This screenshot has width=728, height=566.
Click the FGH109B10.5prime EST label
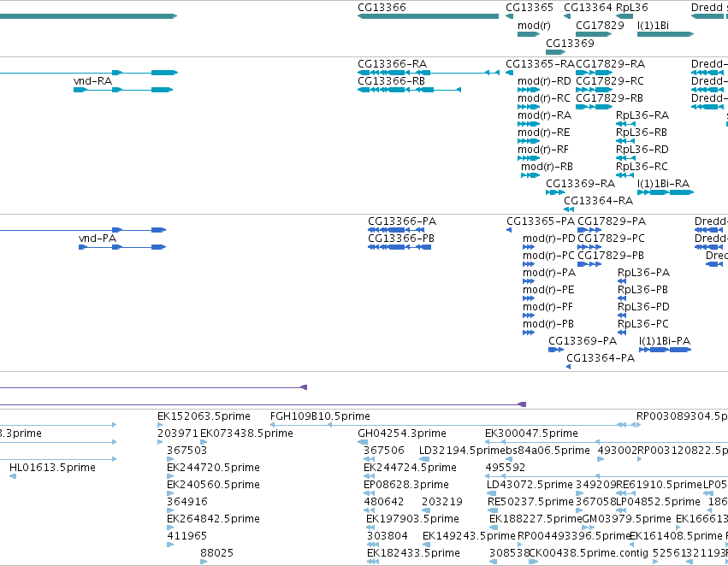(320, 416)
